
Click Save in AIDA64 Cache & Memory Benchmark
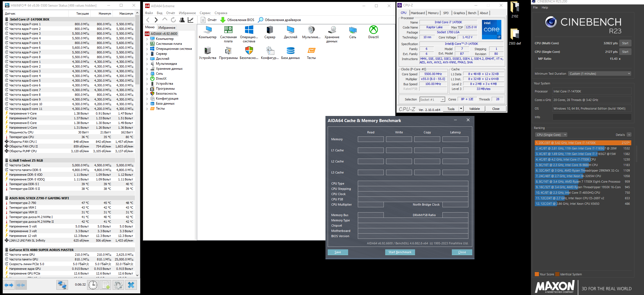pos(338,252)
